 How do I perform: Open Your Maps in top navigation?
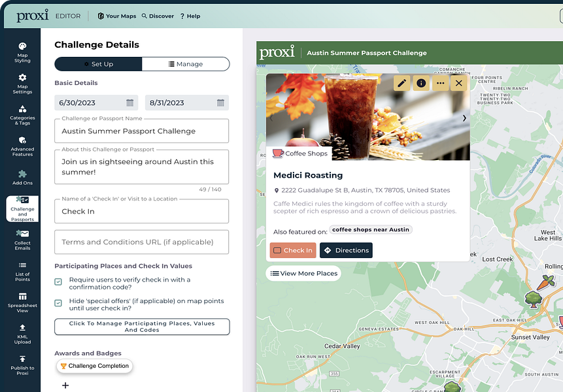click(117, 16)
